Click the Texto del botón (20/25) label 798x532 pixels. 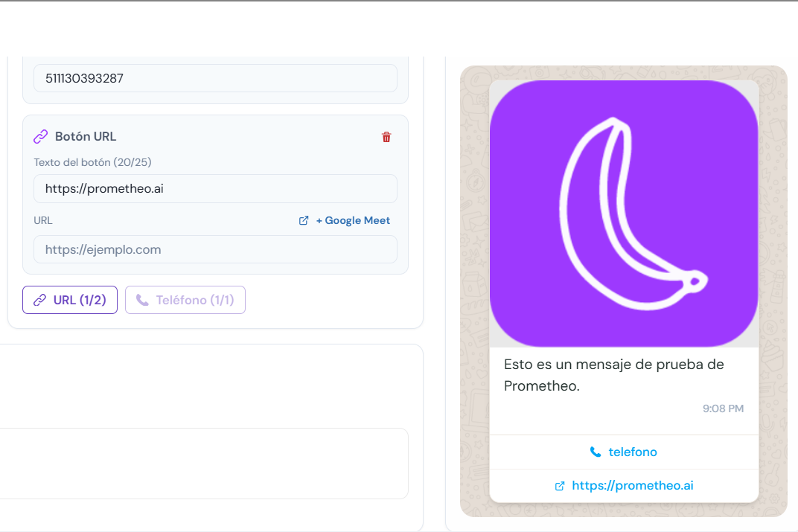(x=93, y=162)
